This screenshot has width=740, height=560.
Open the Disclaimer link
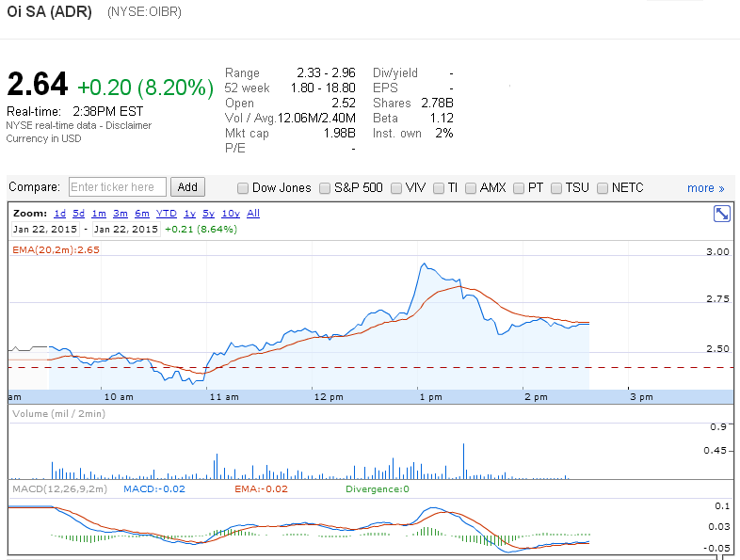(128, 125)
